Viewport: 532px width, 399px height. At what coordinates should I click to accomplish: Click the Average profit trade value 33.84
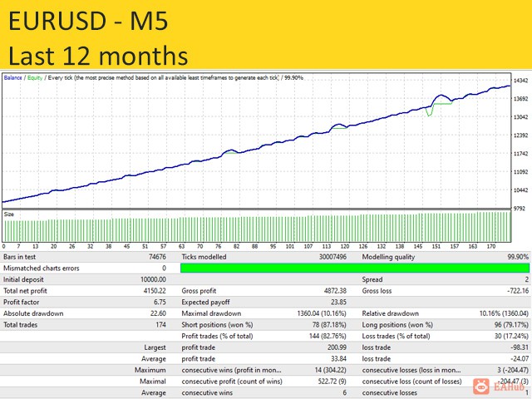338,358
